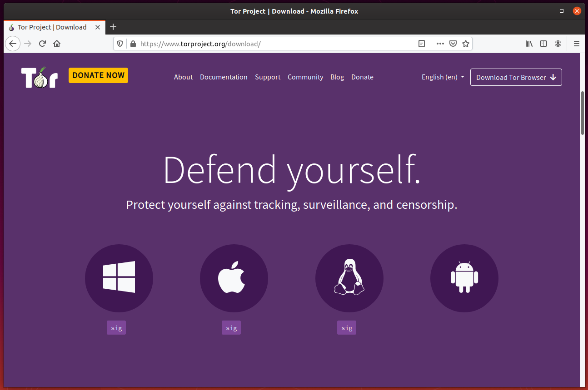The height and width of the screenshot is (390, 588).
Task: Get the macOS sig signature file
Action: click(x=231, y=328)
